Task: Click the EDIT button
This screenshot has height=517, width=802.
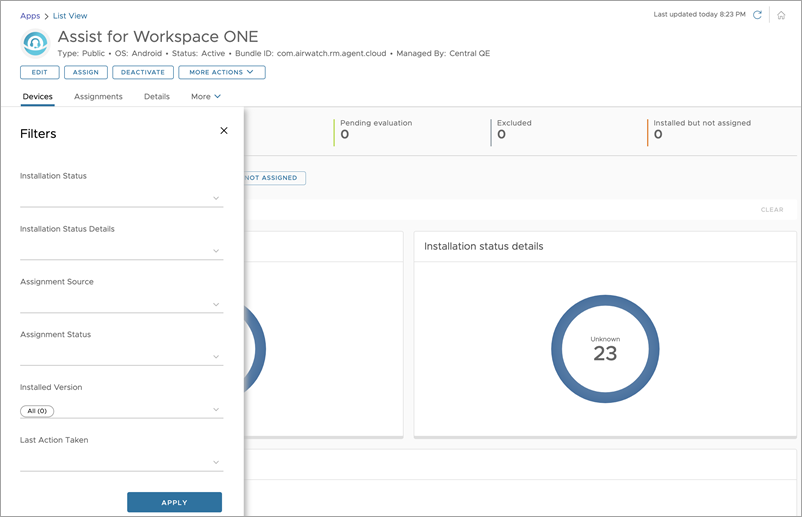Action: 40,72
